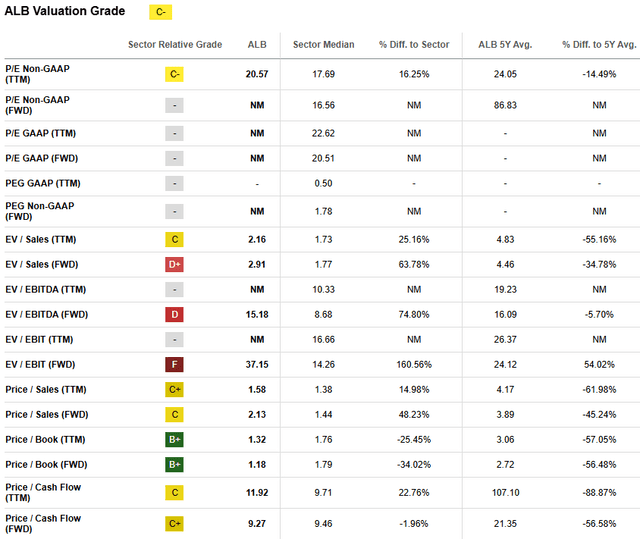Click the ALB 5Y Avg. column header
640x539 pixels.
coord(508,45)
